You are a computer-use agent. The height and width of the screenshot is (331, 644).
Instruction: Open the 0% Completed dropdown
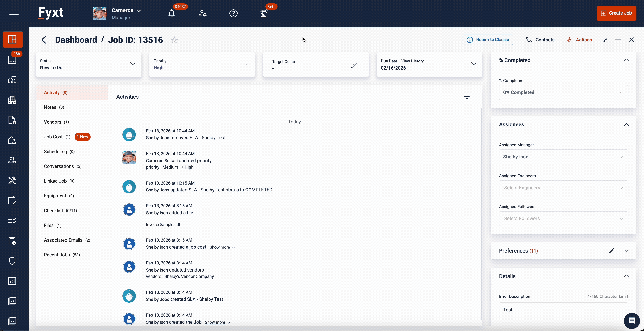pos(563,92)
